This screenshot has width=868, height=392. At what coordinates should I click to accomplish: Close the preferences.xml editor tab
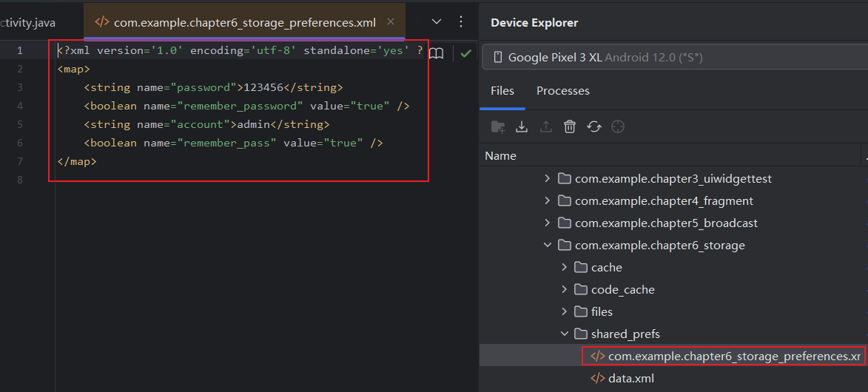[x=391, y=23]
